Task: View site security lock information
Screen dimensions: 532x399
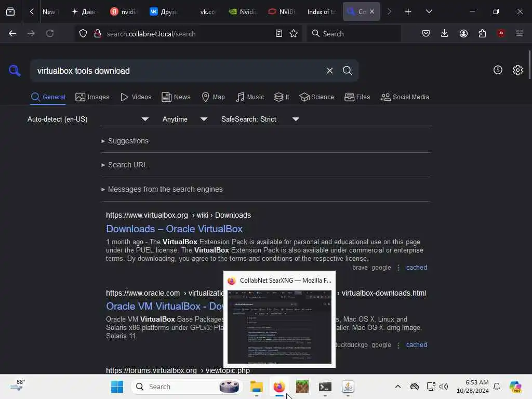Action: point(98,34)
